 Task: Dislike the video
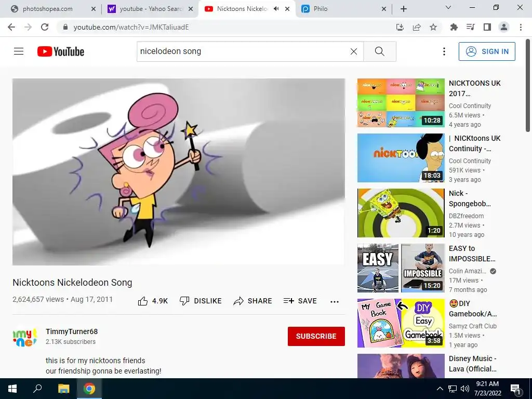pos(200,301)
